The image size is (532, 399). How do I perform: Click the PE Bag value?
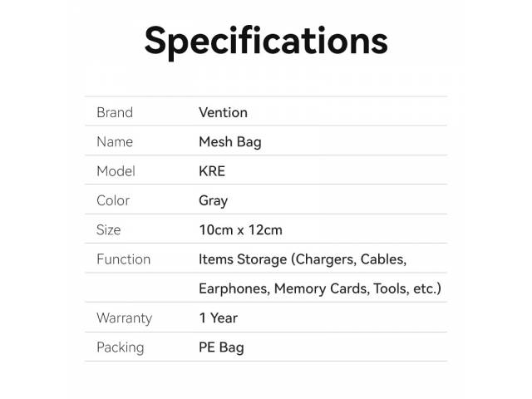coord(221,347)
